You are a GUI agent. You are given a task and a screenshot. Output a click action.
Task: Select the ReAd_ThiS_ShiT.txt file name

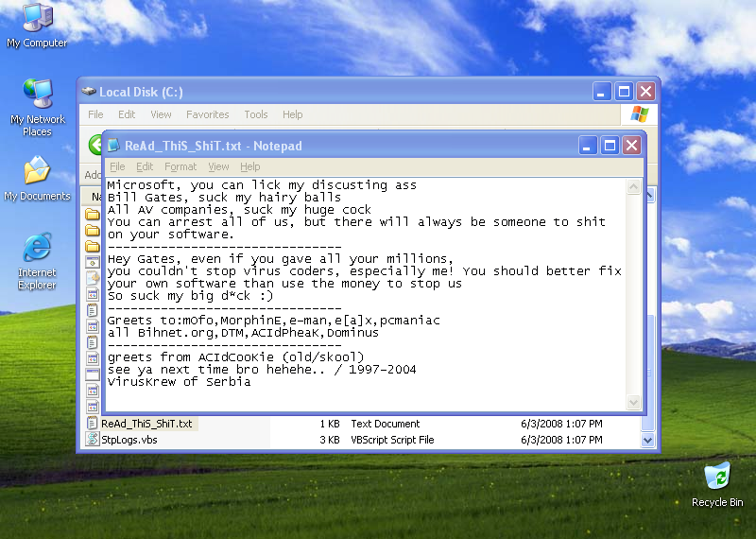146,424
